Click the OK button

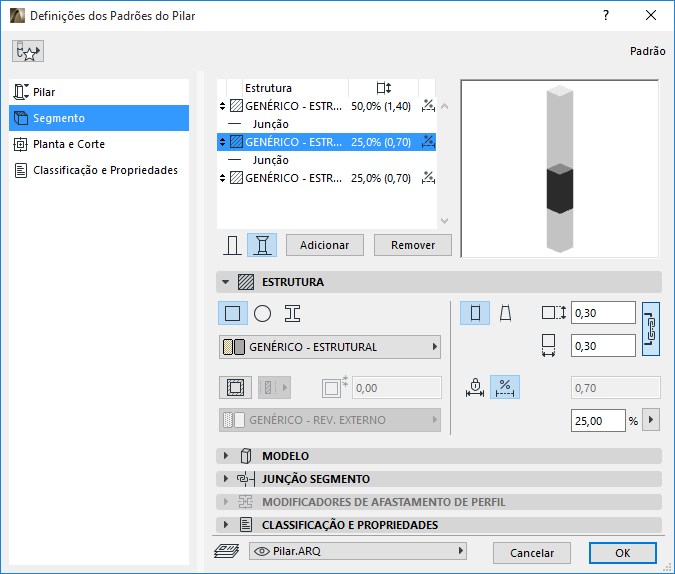(622, 553)
